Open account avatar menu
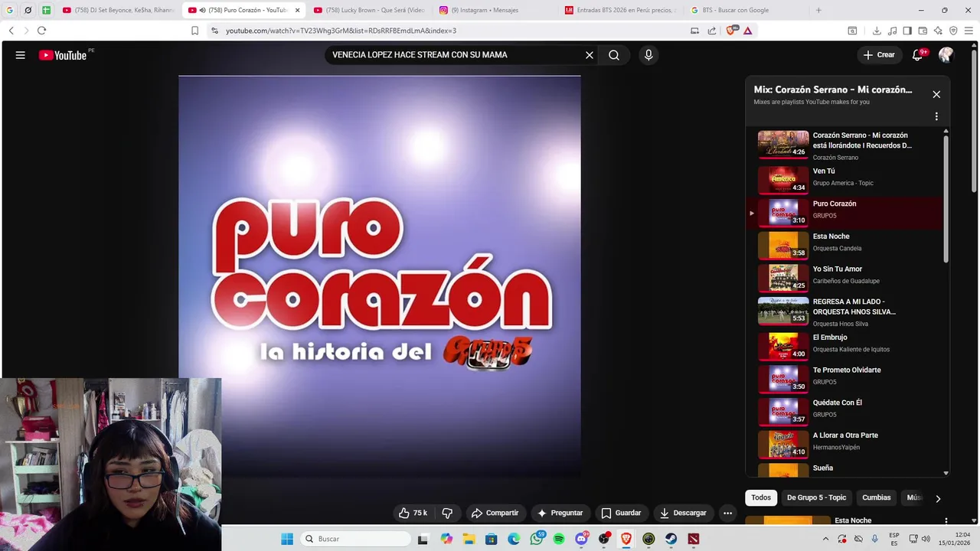Viewport: 980px width, 551px height. [946, 55]
